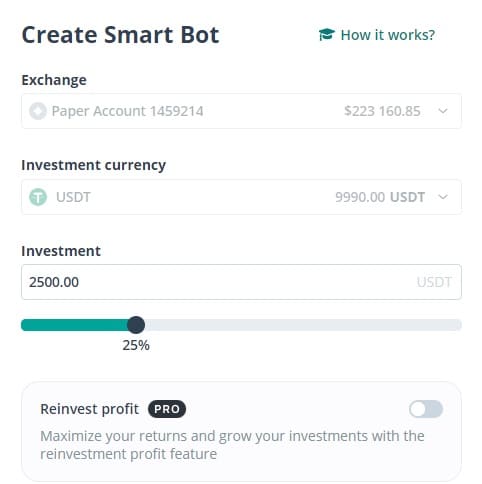The width and height of the screenshot is (482, 484).
Task: Click the Reinvest profit label
Action: pyautogui.click(x=89, y=409)
